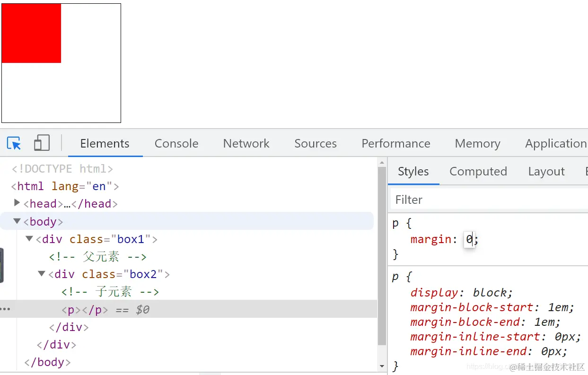Viewport: 588px width, 375px height.
Task: Edit the margin value 0 field
Action: (469, 239)
